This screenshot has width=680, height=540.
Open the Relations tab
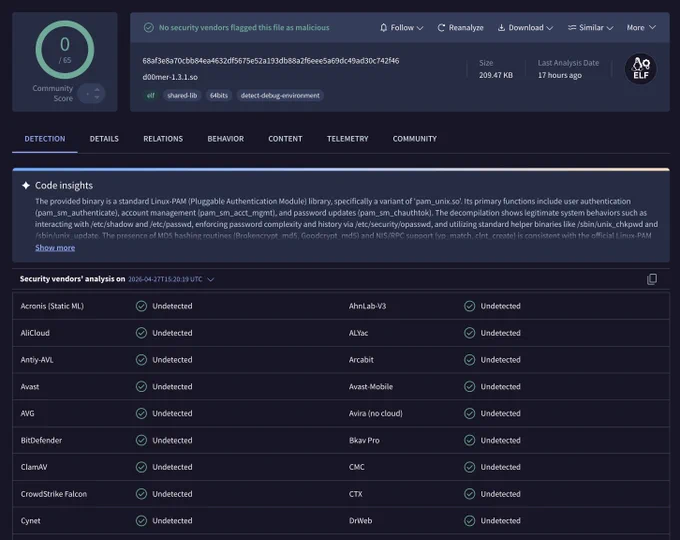point(163,139)
